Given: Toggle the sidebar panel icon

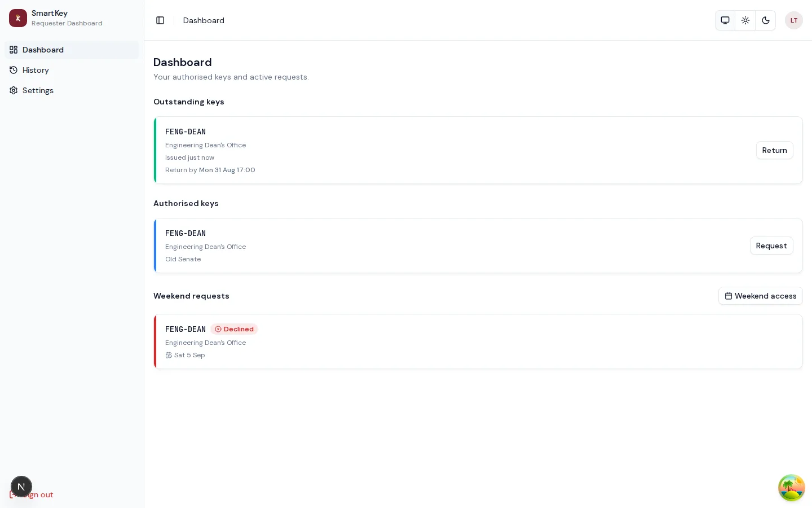Looking at the screenshot, I should [160, 20].
